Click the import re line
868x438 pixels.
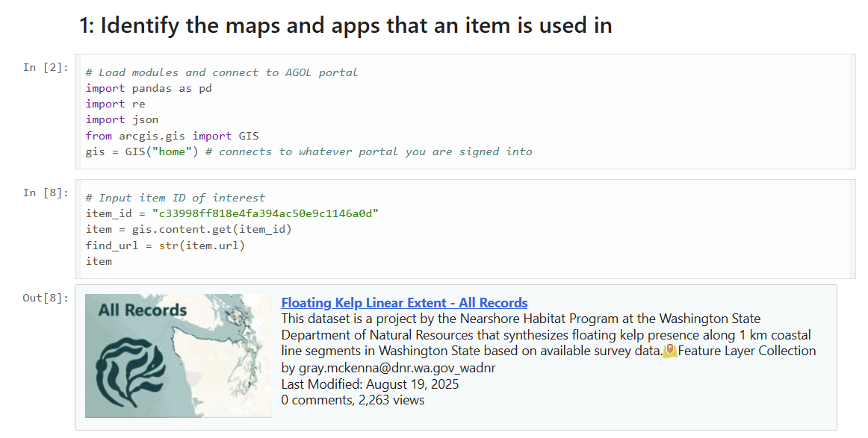click(x=115, y=104)
